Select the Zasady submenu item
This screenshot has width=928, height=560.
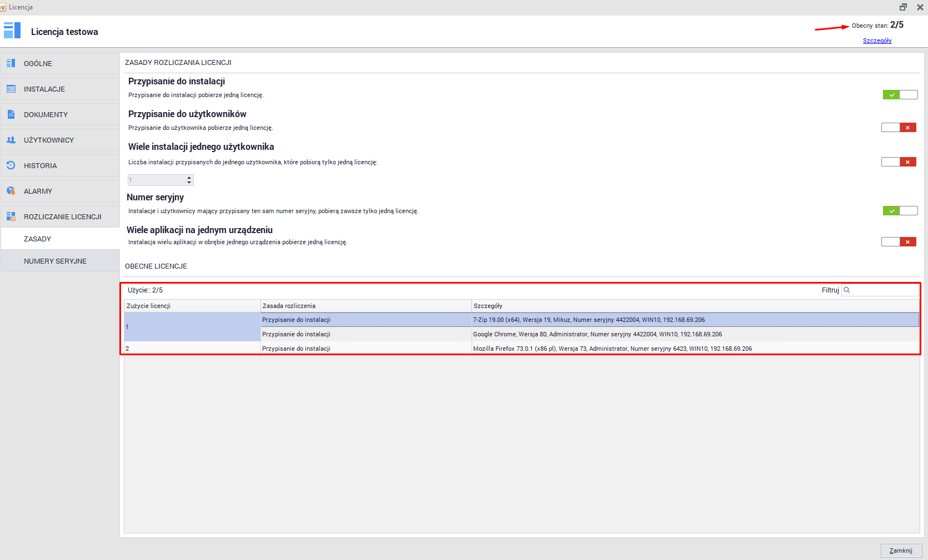pos(37,239)
